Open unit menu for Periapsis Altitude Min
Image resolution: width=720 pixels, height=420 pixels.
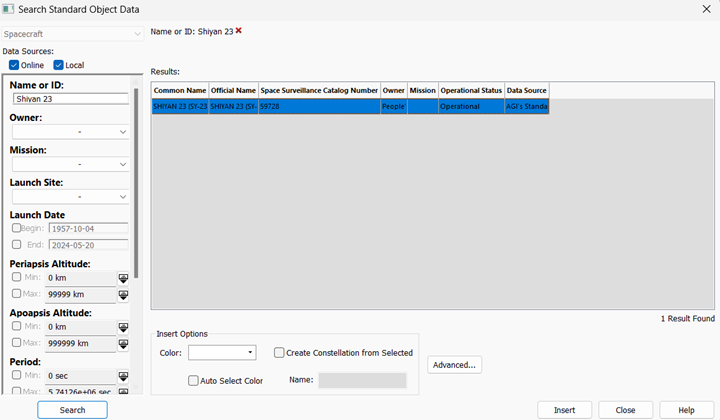pos(123,278)
